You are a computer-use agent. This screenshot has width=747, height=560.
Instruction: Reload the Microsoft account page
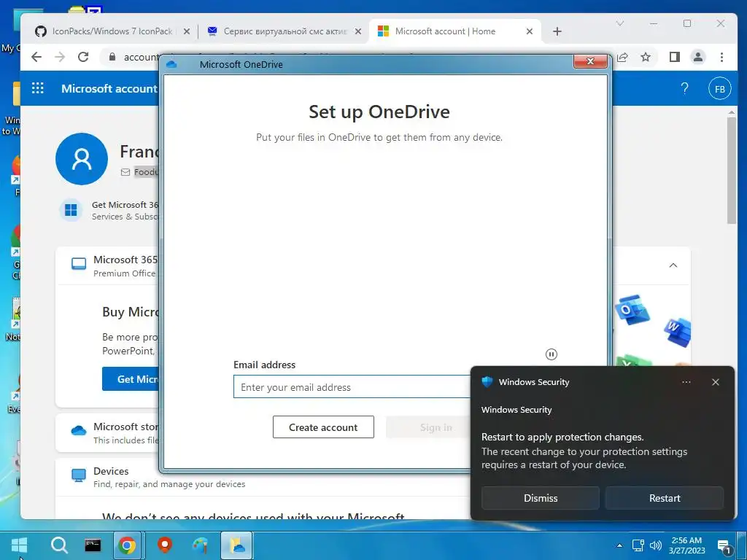[x=83, y=57]
